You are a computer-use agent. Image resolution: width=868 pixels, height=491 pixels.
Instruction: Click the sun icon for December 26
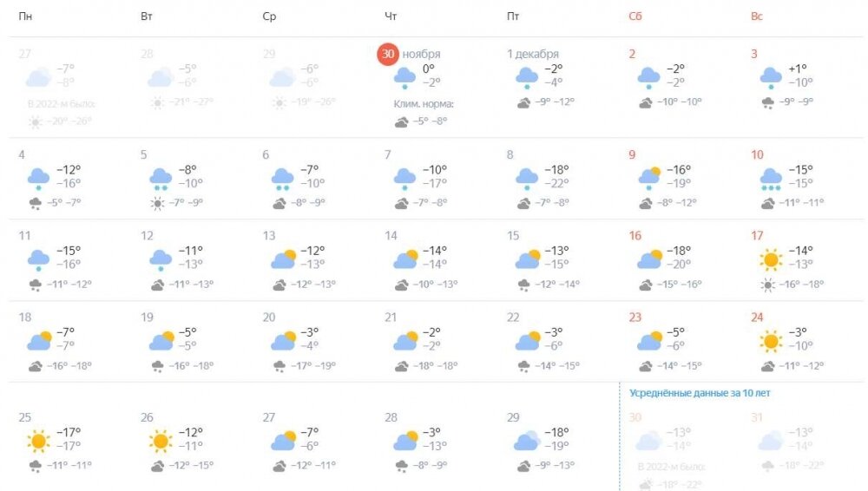pyautogui.click(x=161, y=442)
